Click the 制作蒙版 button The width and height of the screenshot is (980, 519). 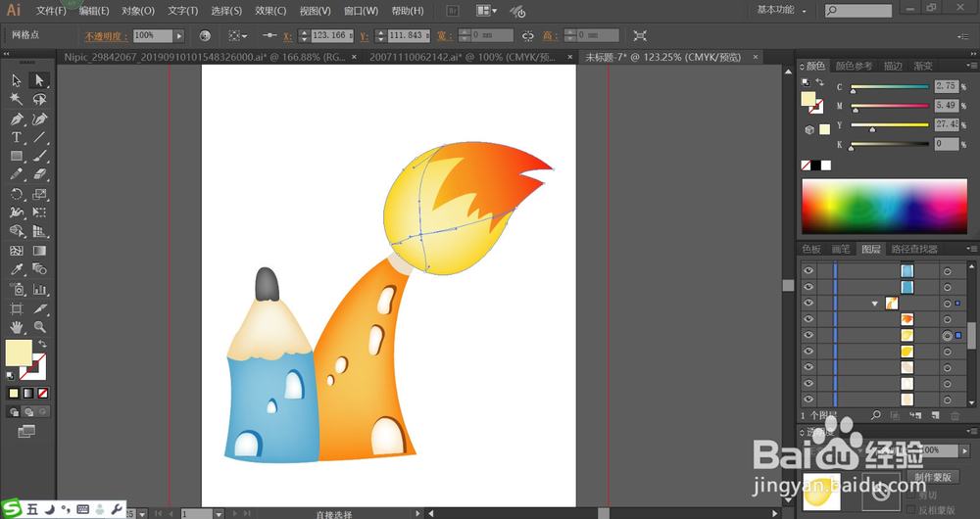pyautogui.click(x=933, y=477)
